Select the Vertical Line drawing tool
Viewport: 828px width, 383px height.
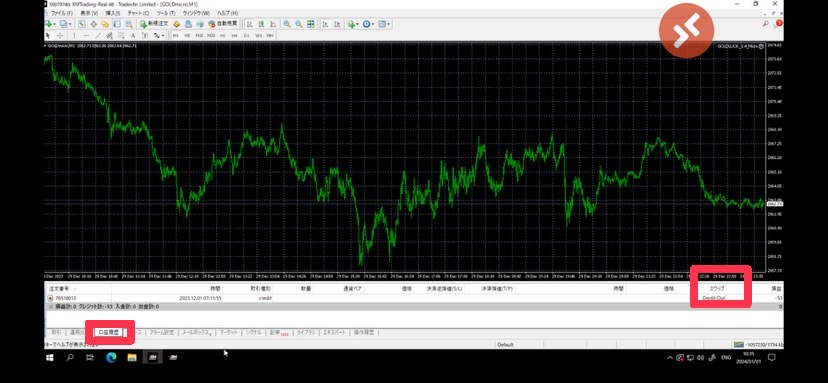(x=74, y=35)
